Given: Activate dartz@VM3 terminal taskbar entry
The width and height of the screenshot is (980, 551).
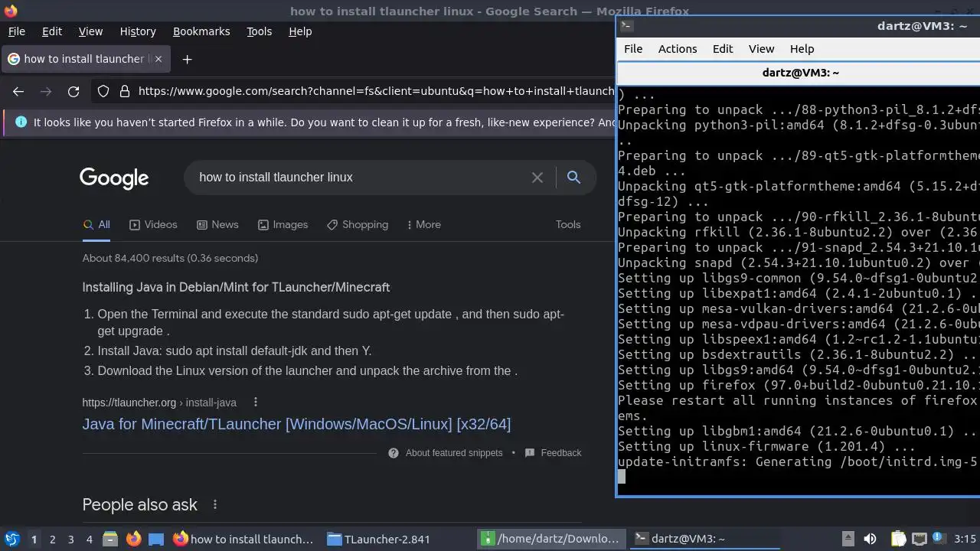Looking at the screenshot, I should pyautogui.click(x=704, y=539).
